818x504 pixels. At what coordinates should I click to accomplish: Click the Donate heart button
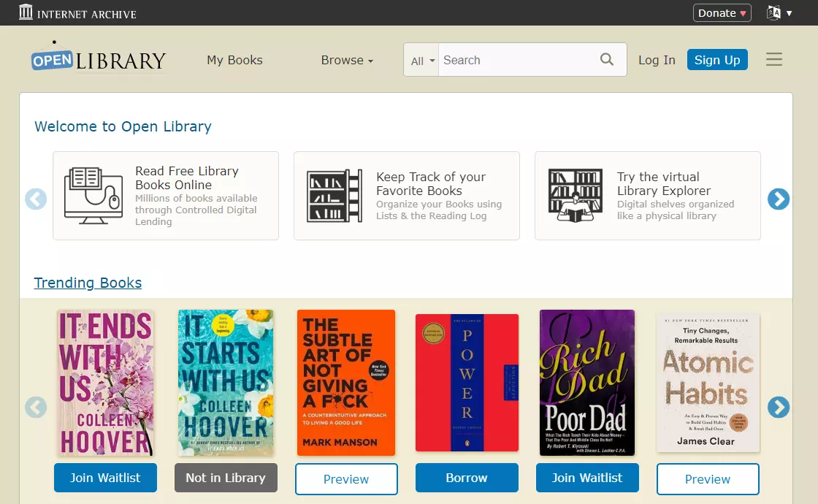pos(722,13)
